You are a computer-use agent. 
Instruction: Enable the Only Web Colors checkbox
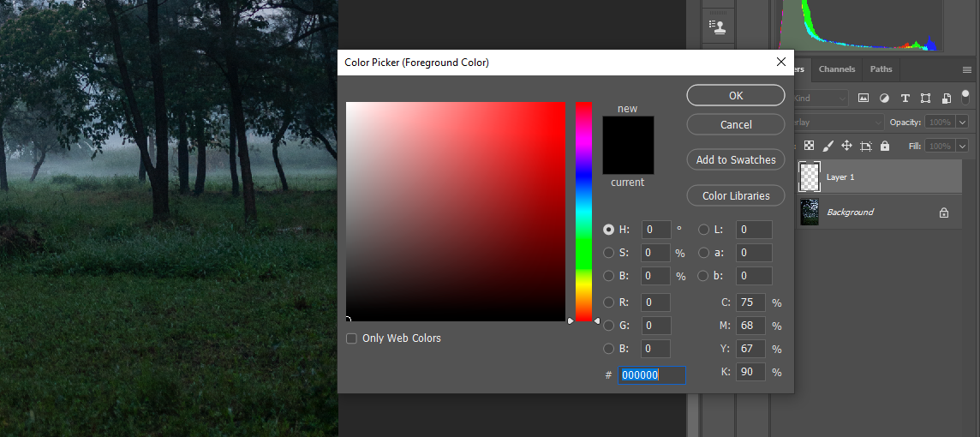click(x=352, y=338)
